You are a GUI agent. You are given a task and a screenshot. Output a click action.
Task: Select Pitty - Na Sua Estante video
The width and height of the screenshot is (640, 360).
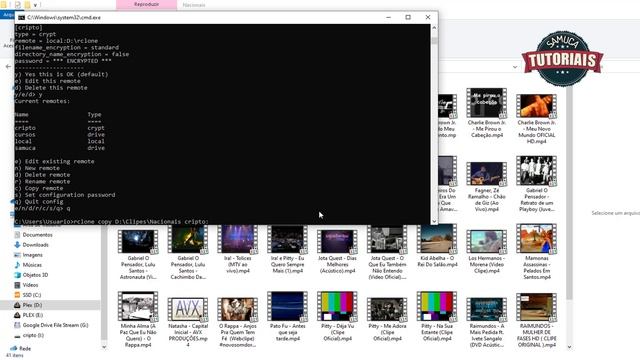(437, 317)
